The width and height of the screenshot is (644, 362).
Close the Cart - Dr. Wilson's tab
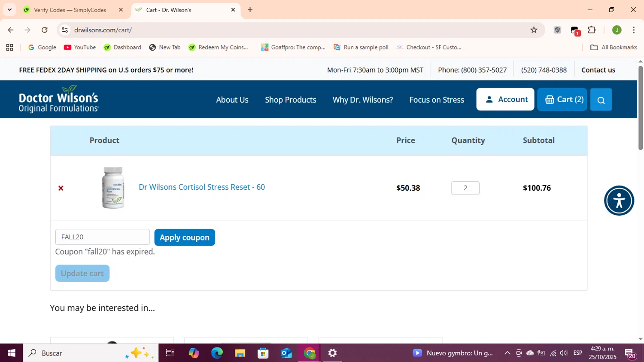tap(233, 9)
